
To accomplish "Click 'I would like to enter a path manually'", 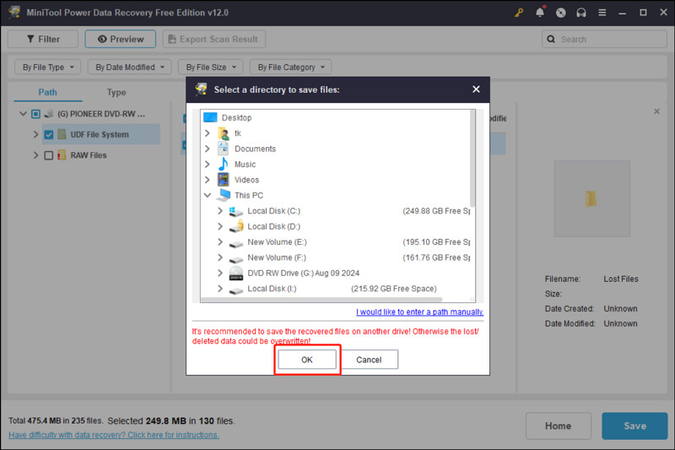I will (420, 312).
